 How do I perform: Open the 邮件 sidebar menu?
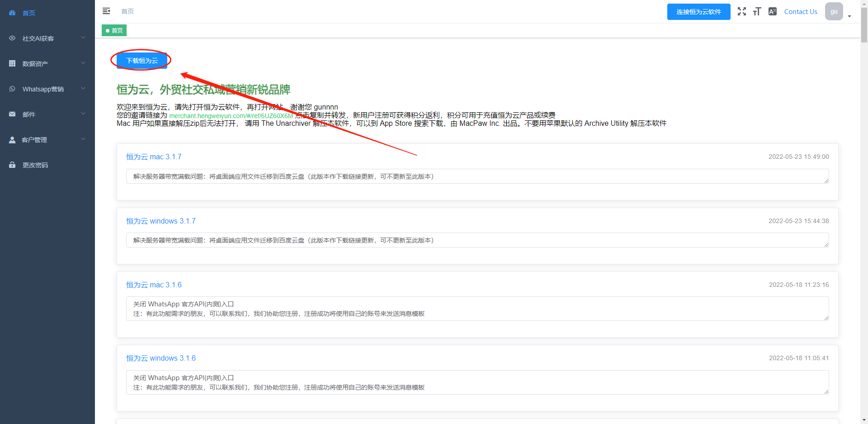click(47, 114)
